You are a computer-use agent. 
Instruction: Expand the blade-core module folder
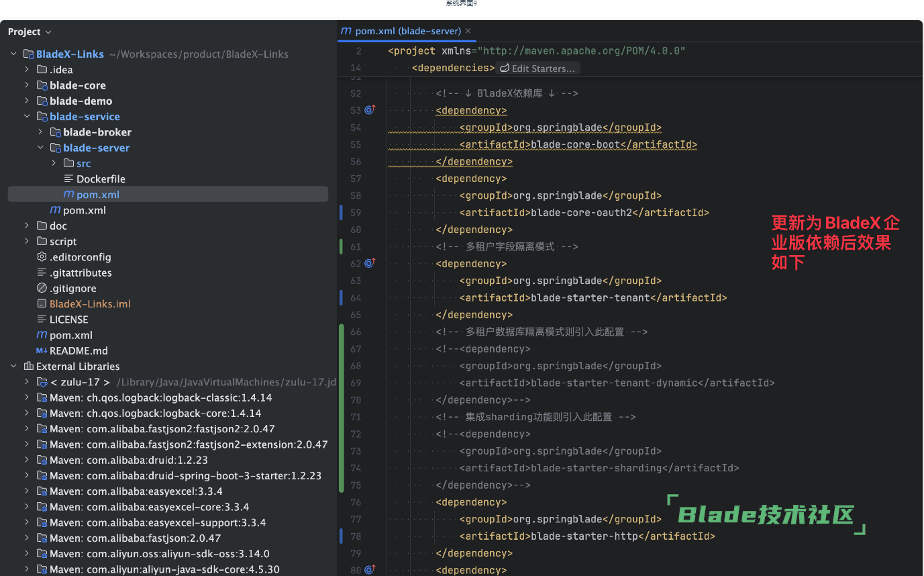[27, 85]
